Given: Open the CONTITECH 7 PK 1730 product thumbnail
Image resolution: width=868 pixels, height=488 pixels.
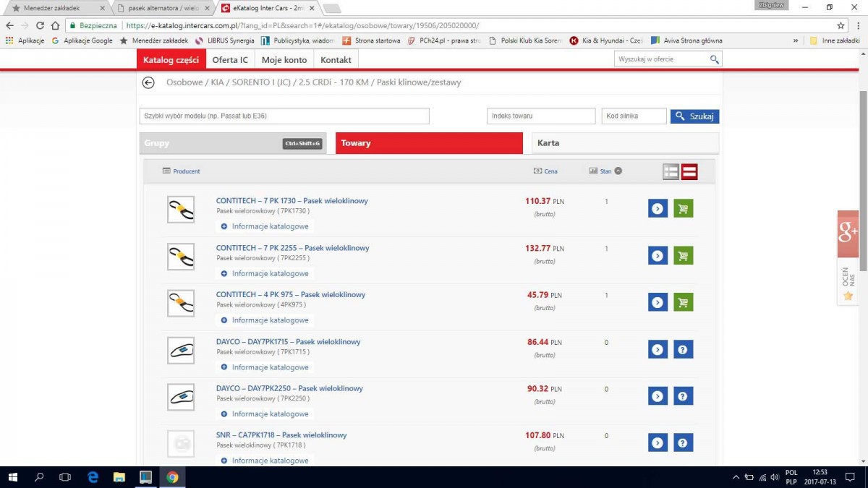Looking at the screenshot, I should tap(181, 210).
